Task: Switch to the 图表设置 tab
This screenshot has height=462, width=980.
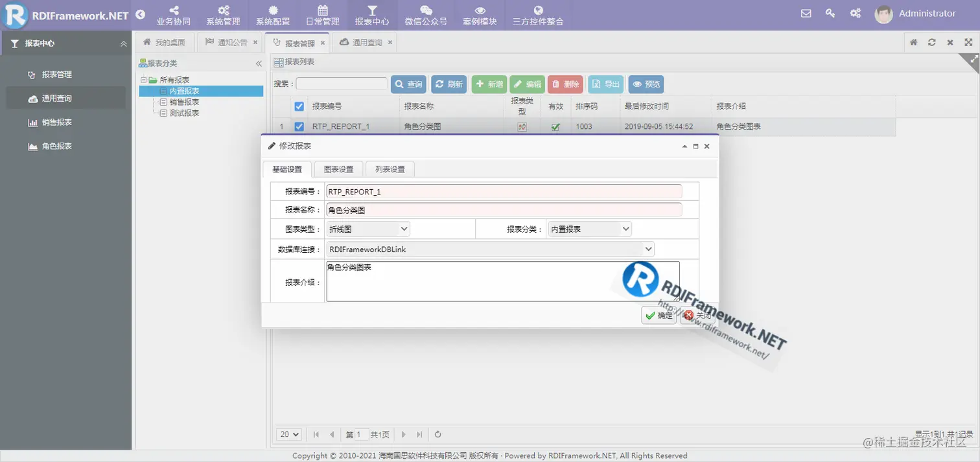Action: (x=337, y=168)
